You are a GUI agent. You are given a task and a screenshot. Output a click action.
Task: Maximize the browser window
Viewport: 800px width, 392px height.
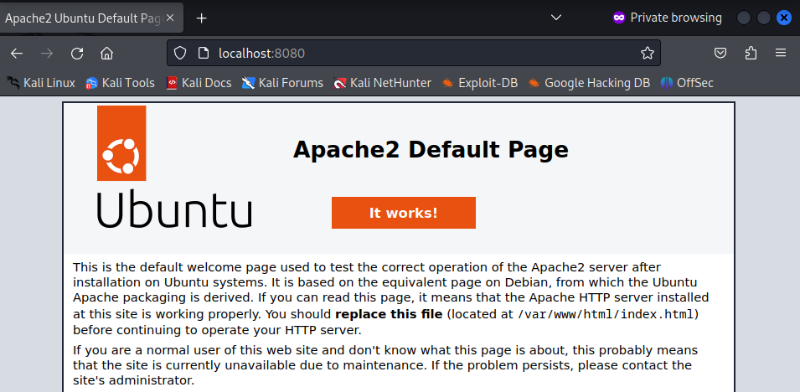click(763, 18)
